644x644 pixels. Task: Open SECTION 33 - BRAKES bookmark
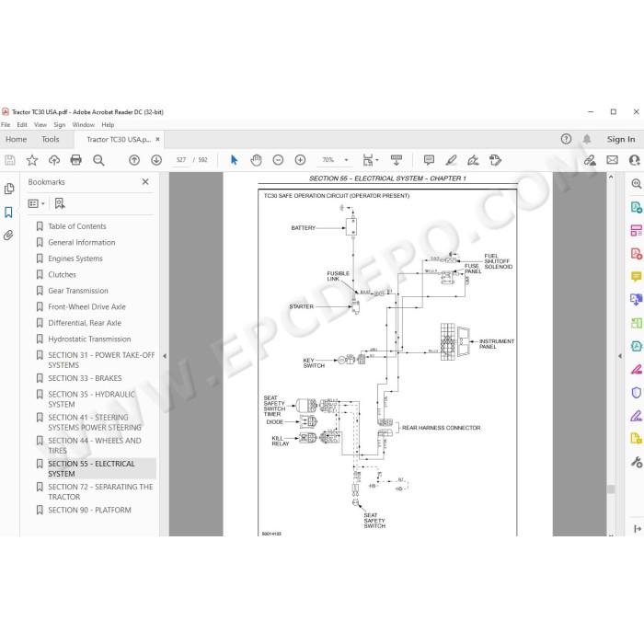85,378
